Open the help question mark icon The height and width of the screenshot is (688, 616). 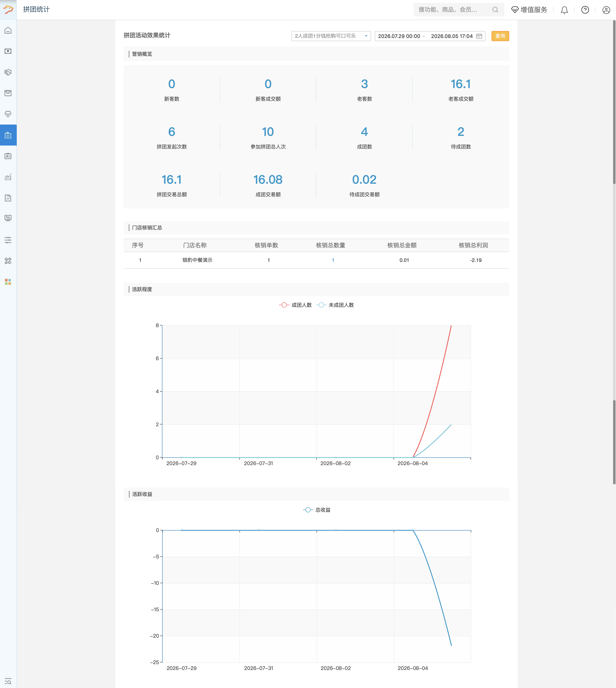[585, 10]
